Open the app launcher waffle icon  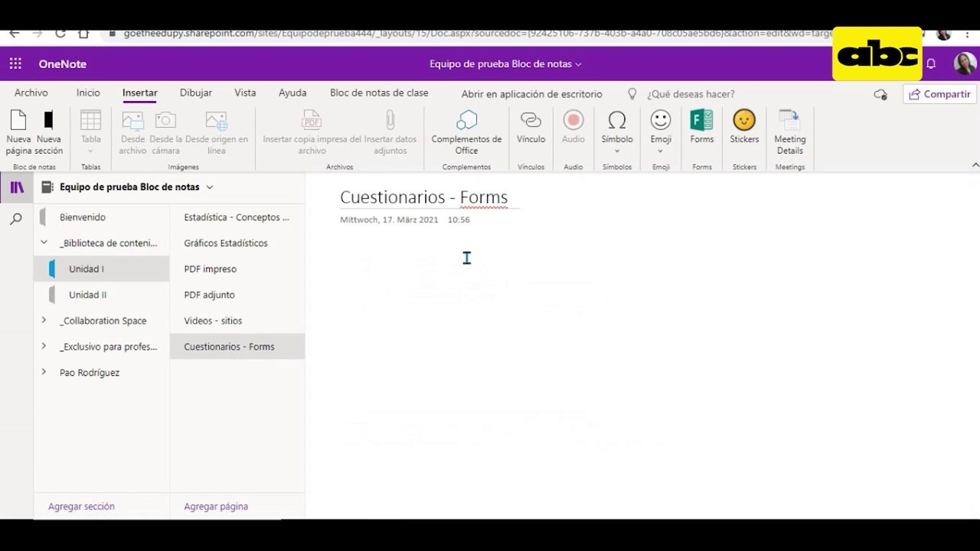[x=15, y=64]
